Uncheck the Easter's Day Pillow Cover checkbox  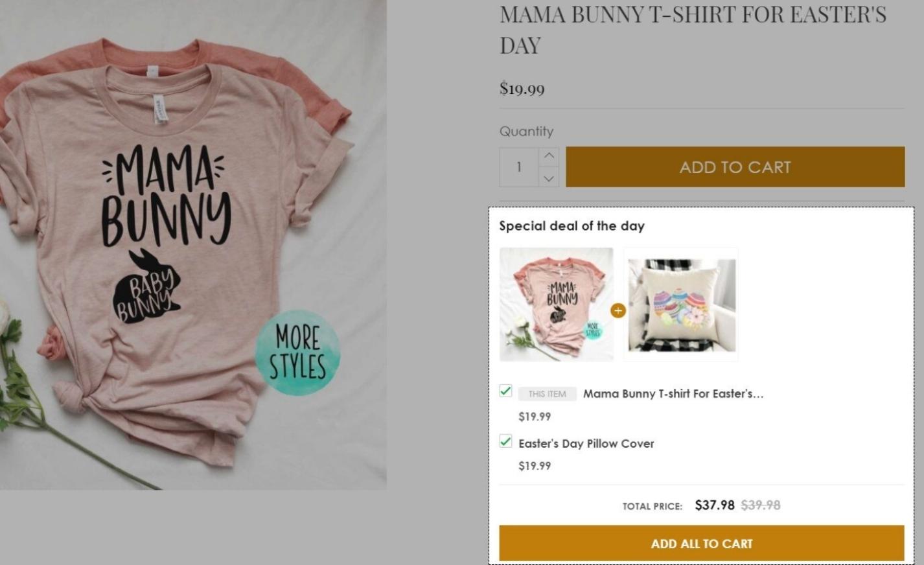[x=506, y=441]
